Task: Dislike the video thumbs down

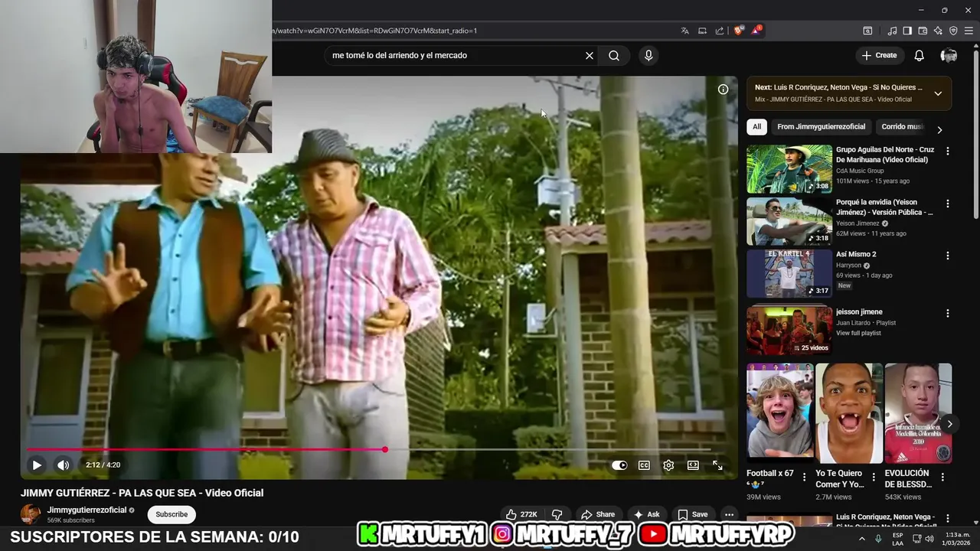Action: pos(557,514)
